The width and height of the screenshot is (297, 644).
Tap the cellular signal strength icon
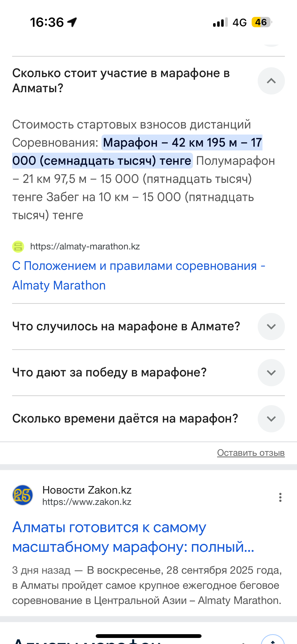tap(220, 22)
